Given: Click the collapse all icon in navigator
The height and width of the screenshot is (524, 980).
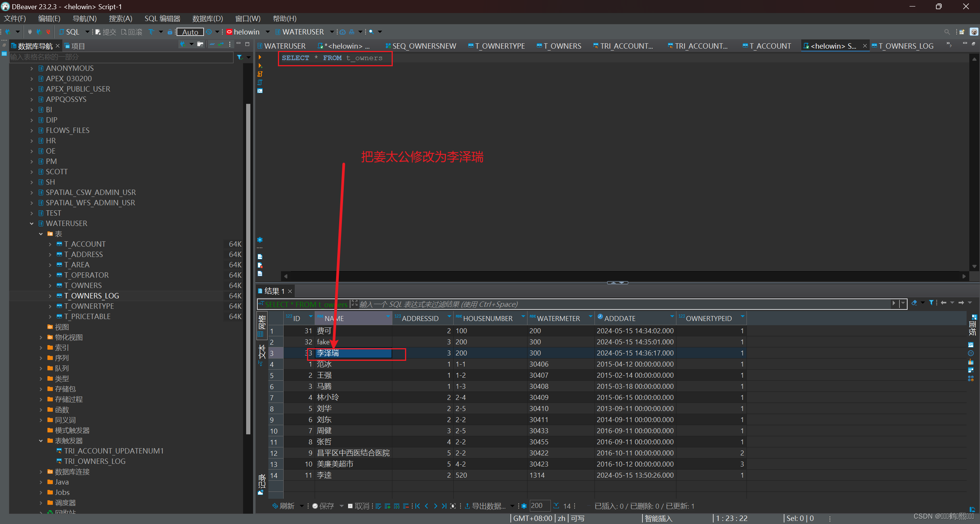Looking at the screenshot, I should point(212,44).
